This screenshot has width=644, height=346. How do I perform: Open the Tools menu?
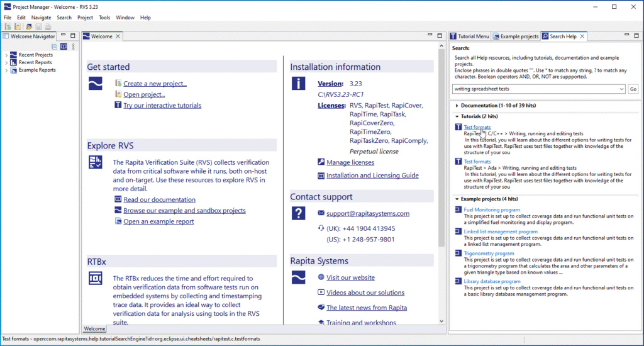[x=104, y=18]
